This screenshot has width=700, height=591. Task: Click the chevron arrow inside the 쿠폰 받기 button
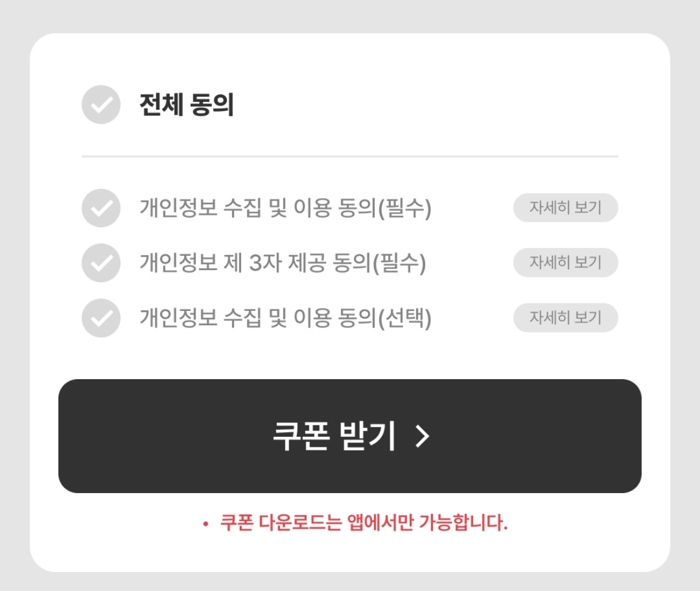[423, 437]
